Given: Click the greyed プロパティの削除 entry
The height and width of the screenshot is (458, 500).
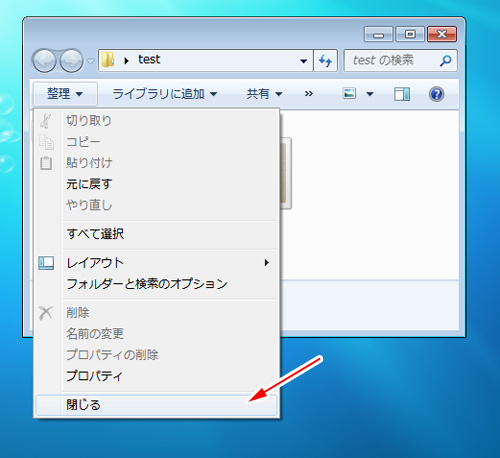Looking at the screenshot, I should (x=157, y=355).
